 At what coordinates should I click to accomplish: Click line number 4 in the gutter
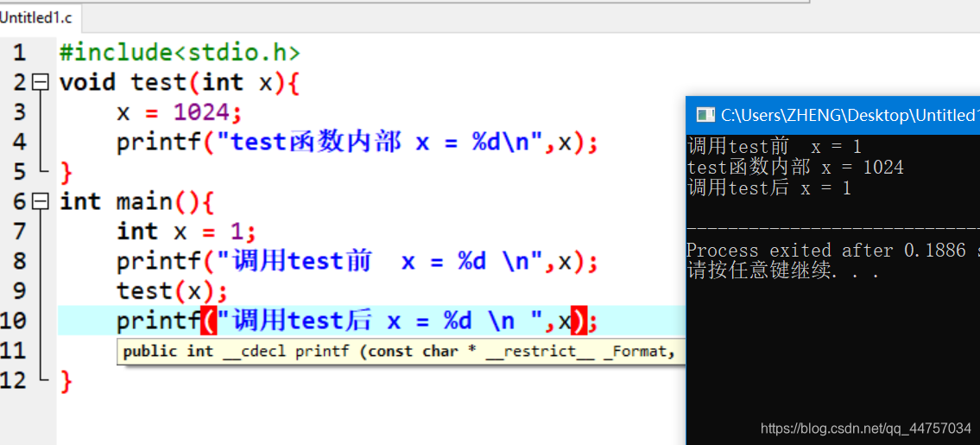[19, 142]
